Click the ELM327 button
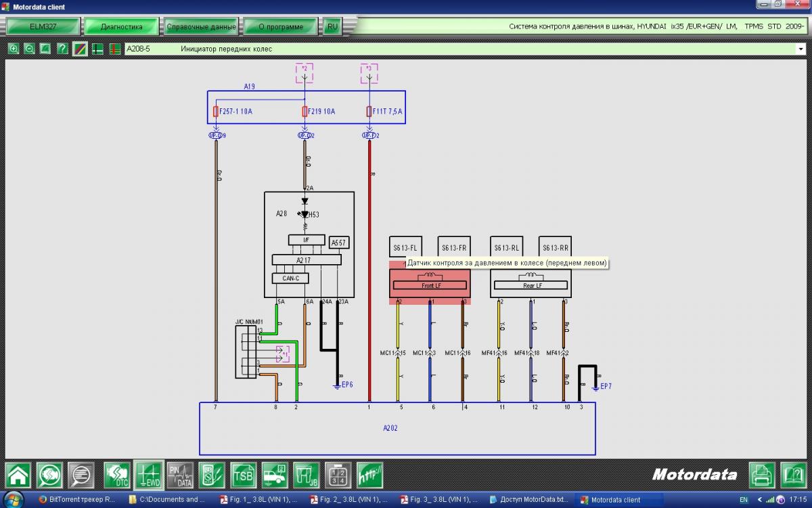 pos(42,27)
